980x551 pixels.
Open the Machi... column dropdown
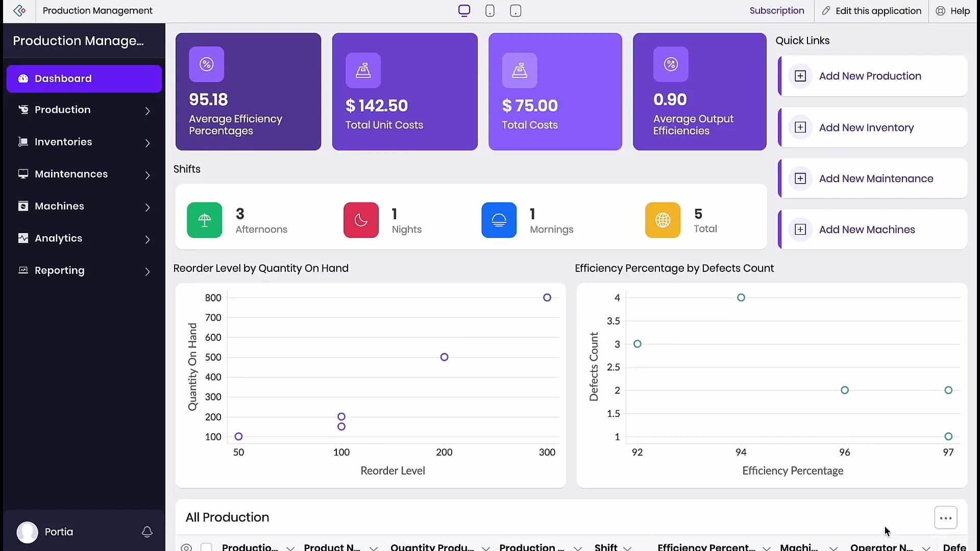[x=834, y=548]
